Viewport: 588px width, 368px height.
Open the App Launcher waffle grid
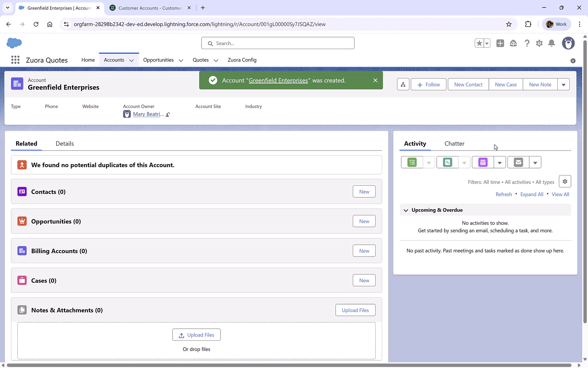[15, 60]
